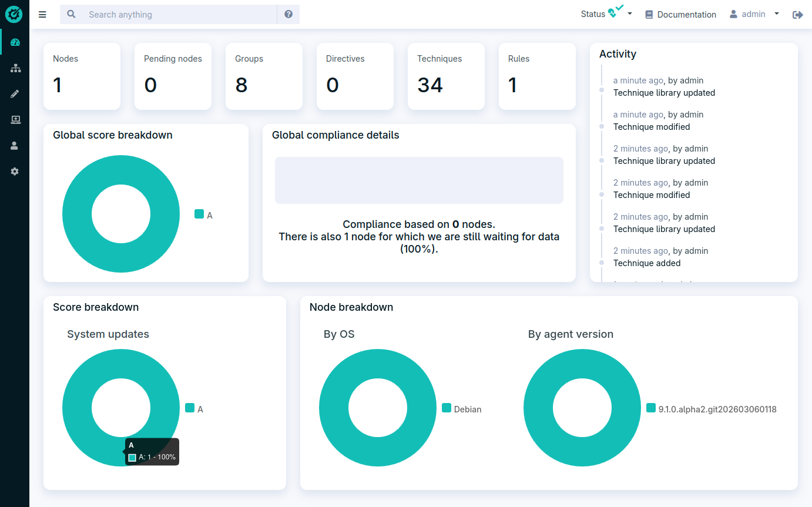Click the search help question icon
Image resolution: width=812 pixels, height=507 pixels.
pos(288,15)
